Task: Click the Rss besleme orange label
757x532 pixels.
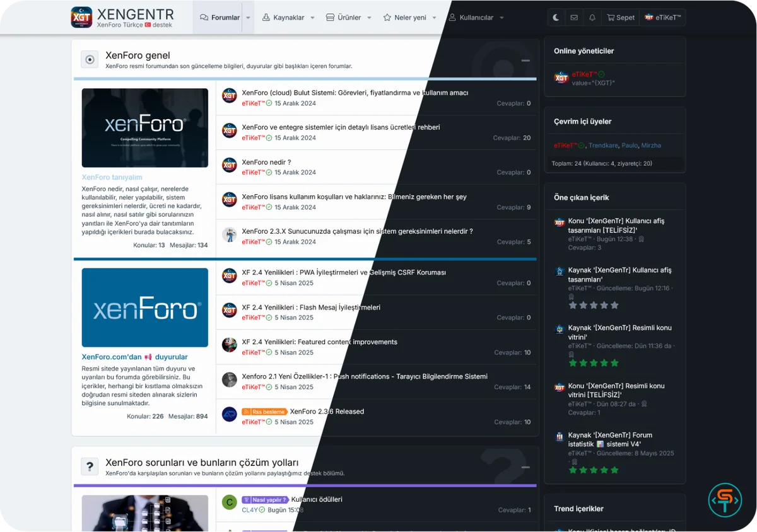Action: coord(265,412)
